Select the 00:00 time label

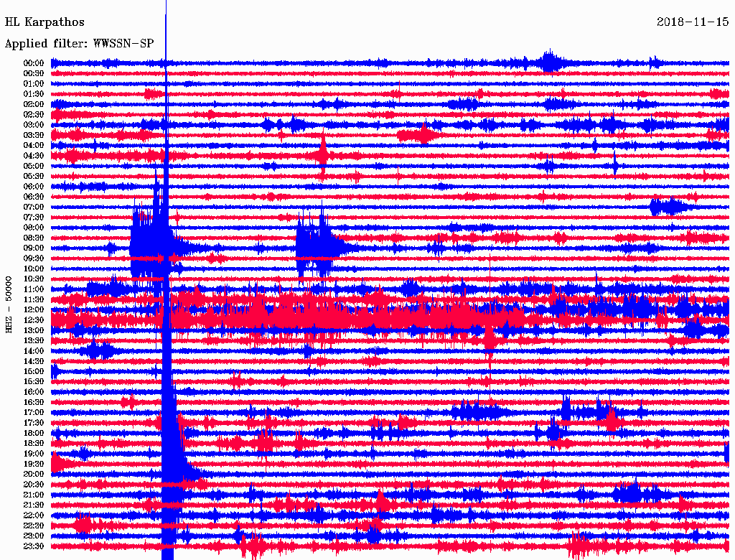34,63
